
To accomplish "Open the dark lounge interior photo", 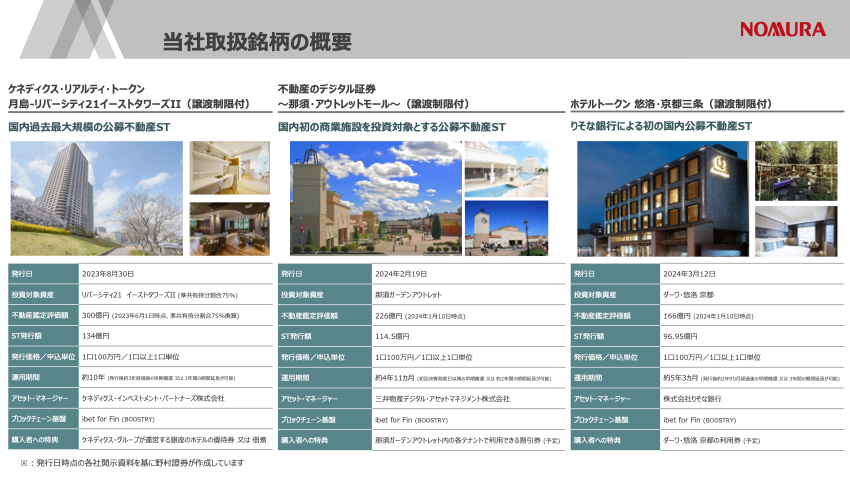I will click(230, 229).
